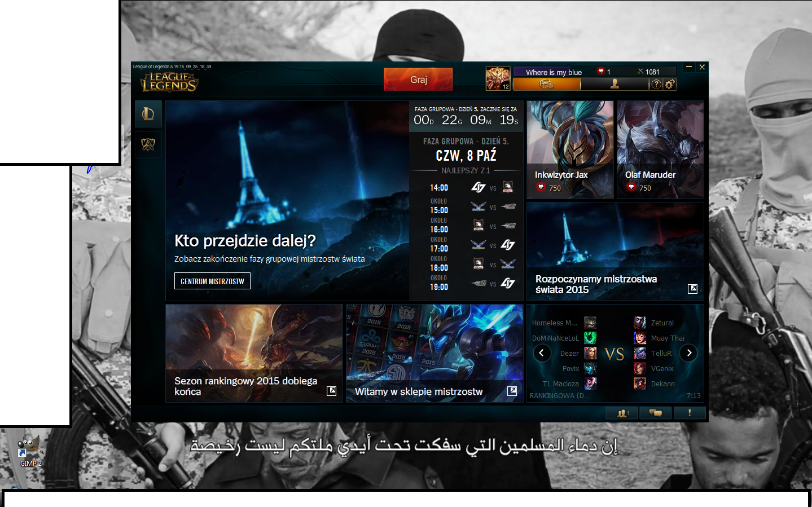This screenshot has width=812, height=507.
Task: Click the Kto przejdzie dalej? headline
Action: click(x=245, y=241)
